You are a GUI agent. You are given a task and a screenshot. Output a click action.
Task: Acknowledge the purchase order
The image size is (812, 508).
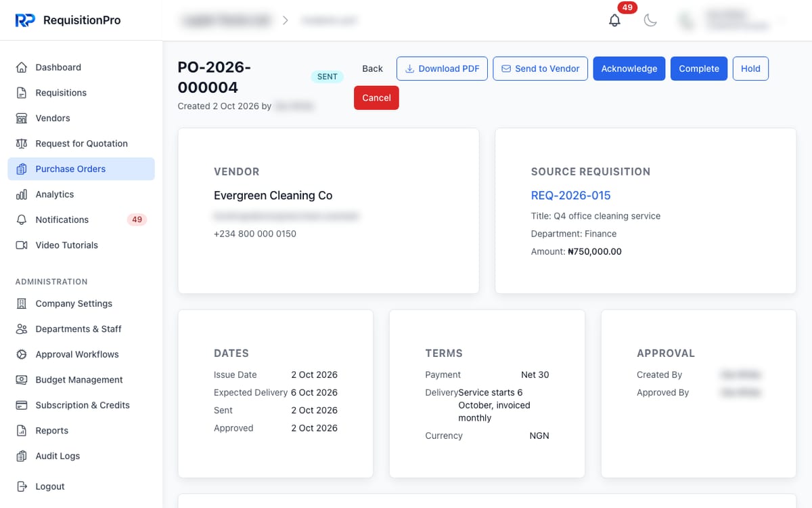point(629,68)
